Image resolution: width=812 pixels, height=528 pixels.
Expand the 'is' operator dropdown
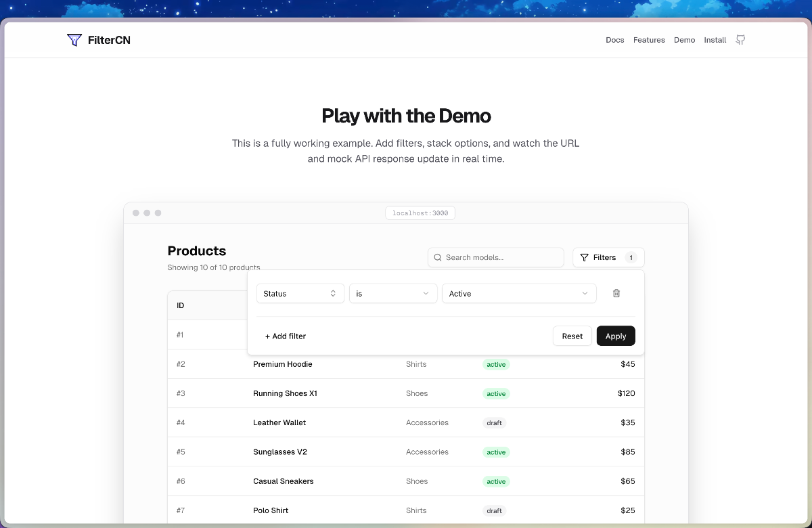[x=392, y=293]
